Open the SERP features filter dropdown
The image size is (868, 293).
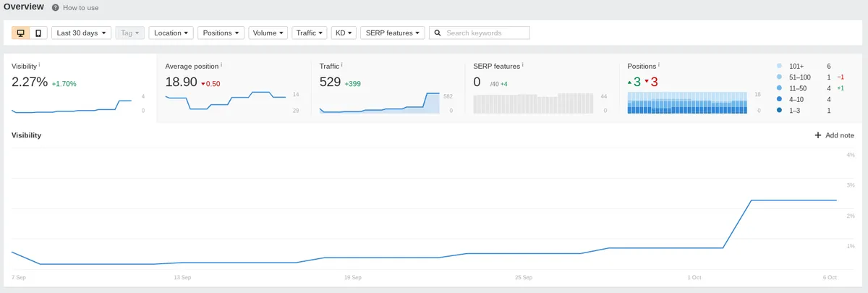pyautogui.click(x=393, y=33)
